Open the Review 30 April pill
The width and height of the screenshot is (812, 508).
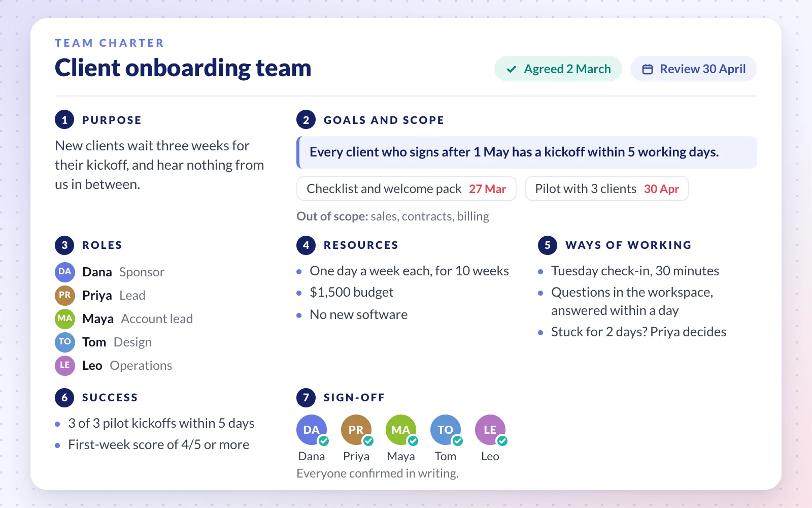point(694,69)
